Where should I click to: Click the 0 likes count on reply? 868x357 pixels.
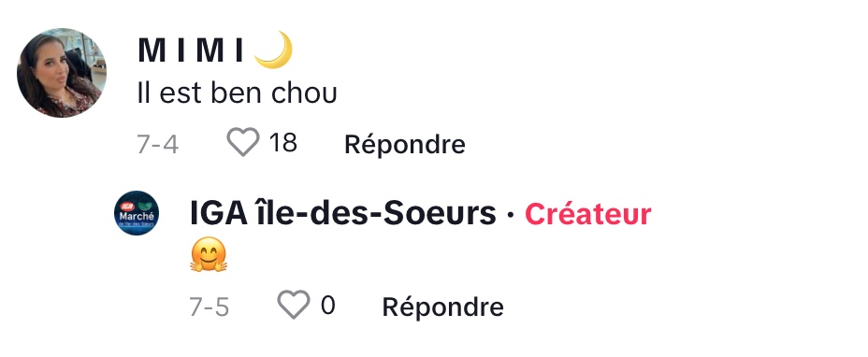coord(327,305)
